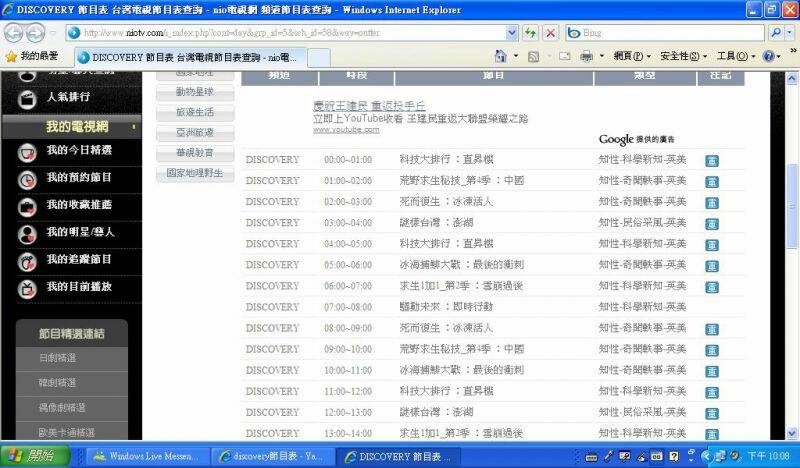Stop loading with the red X icon

[x=551, y=33]
